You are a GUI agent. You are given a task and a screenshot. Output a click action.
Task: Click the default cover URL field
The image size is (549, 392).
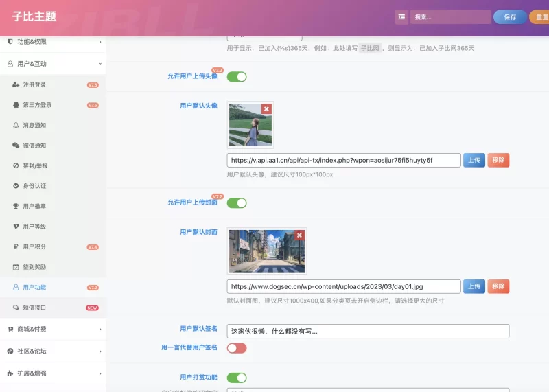coord(344,286)
